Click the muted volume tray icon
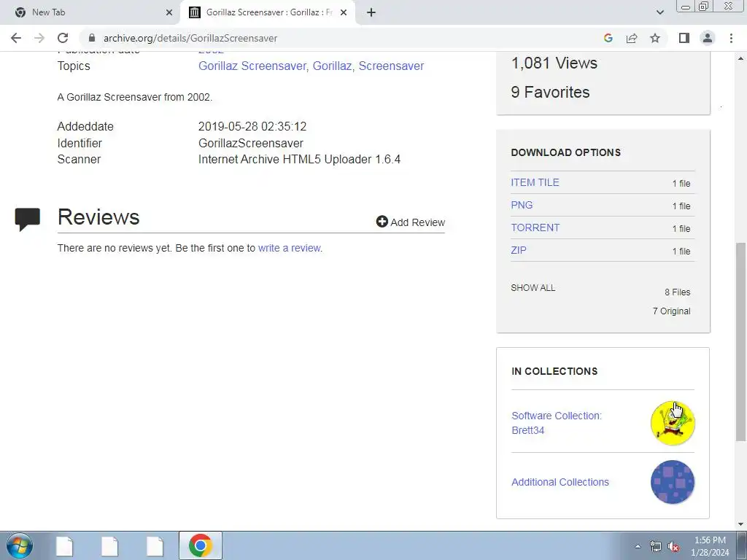This screenshot has width=747, height=560. (673, 547)
